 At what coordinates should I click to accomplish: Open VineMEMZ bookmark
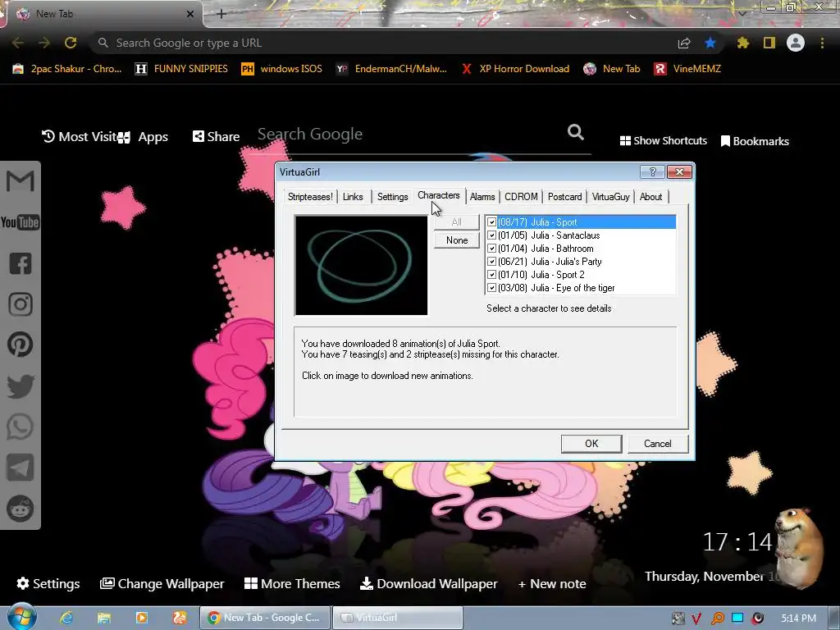(x=688, y=69)
